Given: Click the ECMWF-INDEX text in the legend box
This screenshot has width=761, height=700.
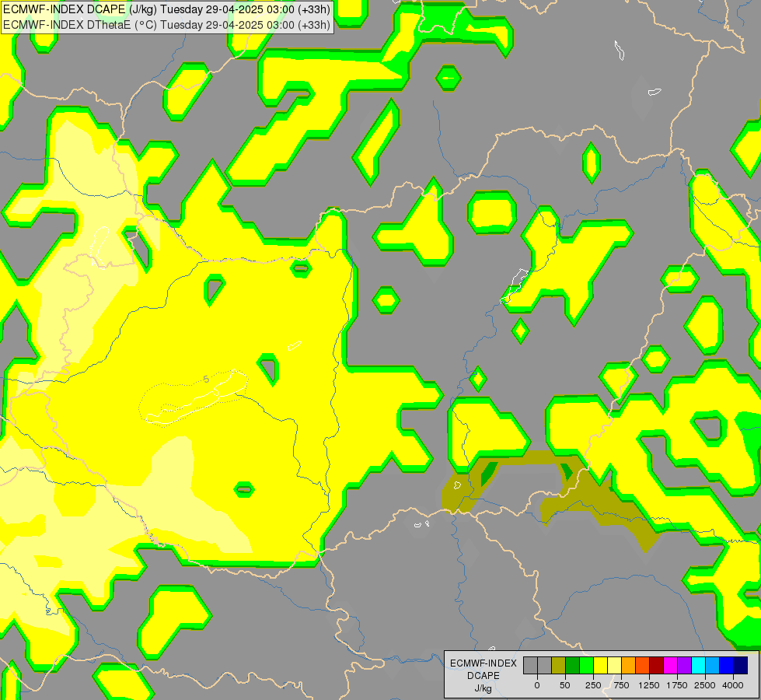Looking at the screenshot, I should [x=483, y=663].
